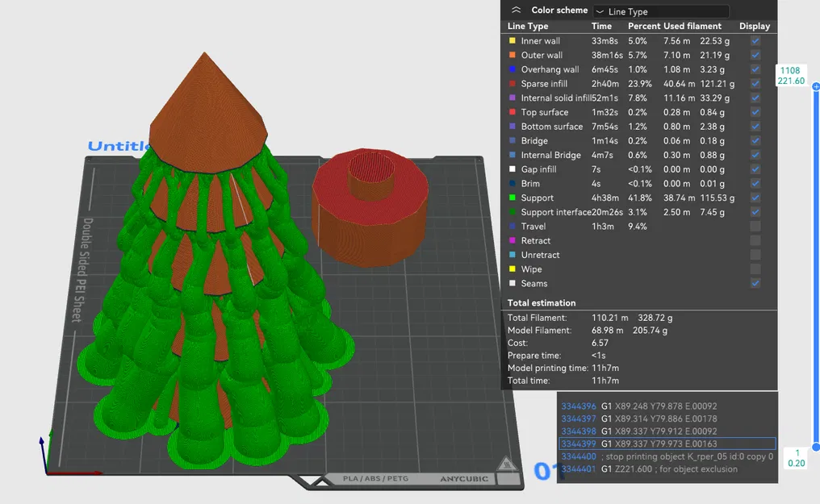Viewport: 820px width, 504px height.
Task: Click the magenta Retract color swatch
Action: click(512, 240)
